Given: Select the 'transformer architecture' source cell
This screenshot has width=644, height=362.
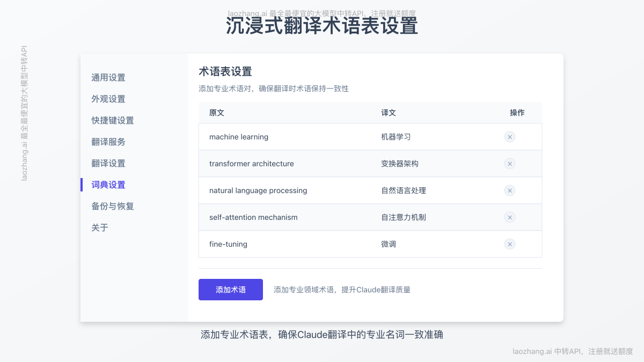Looking at the screenshot, I should coord(252,164).
